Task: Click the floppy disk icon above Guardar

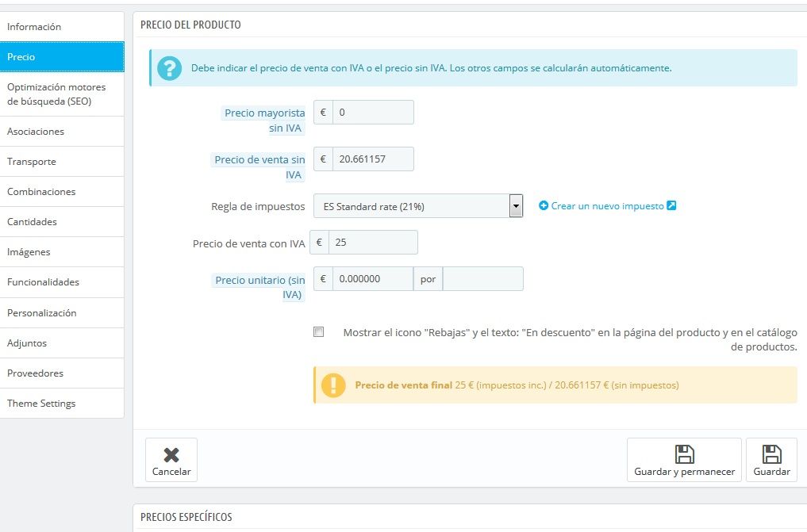Action: click(x=771, y=454)
